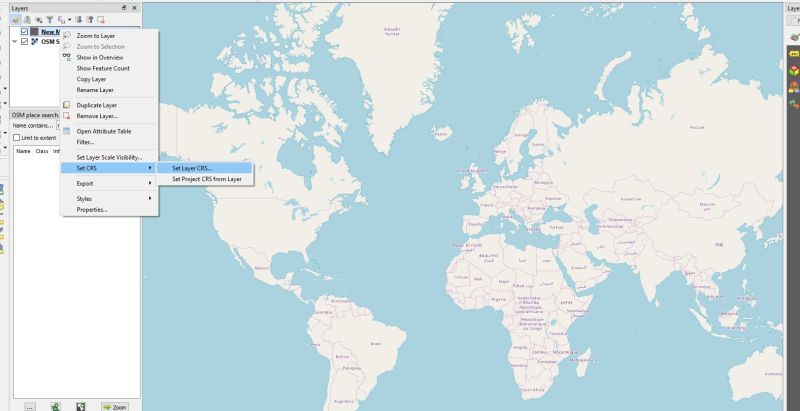Screen dimensions: 800x411
Task: Click the Duplicate Layer icon in menu
Action: (66, 105)
